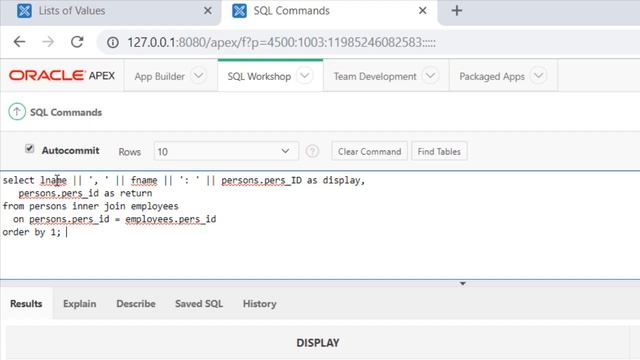Go up with SQL Commands arrow icon
The width and height of the screenshot is (640, 360).
17,112
